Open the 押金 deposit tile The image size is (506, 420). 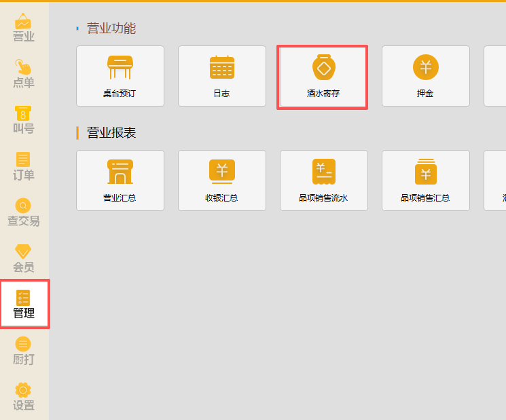point(426,76)
